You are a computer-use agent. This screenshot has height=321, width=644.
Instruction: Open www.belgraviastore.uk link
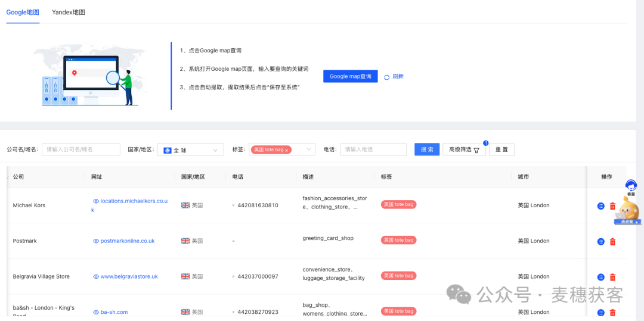coord(129,277)
